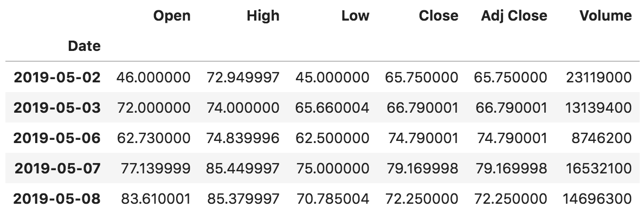The image size is (644, 220).
Task: Select the 2019-05-02 row label
Action: pos(57,77)
